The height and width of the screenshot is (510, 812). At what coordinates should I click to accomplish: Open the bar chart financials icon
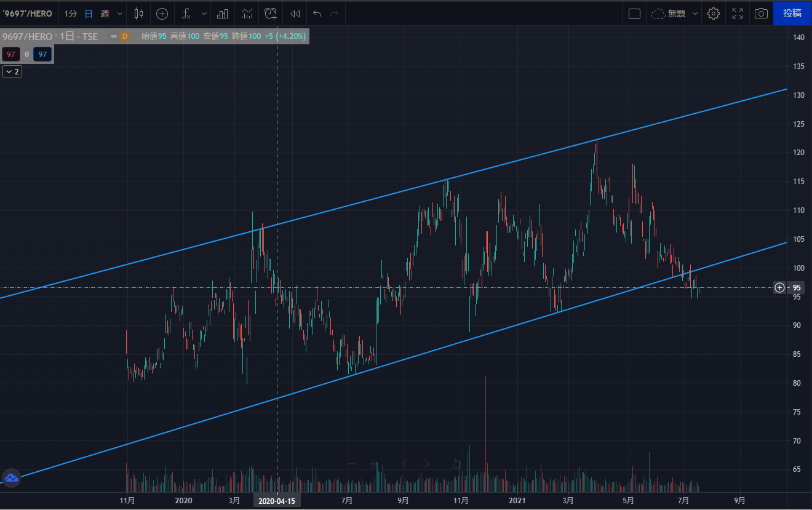coord(223,13)
